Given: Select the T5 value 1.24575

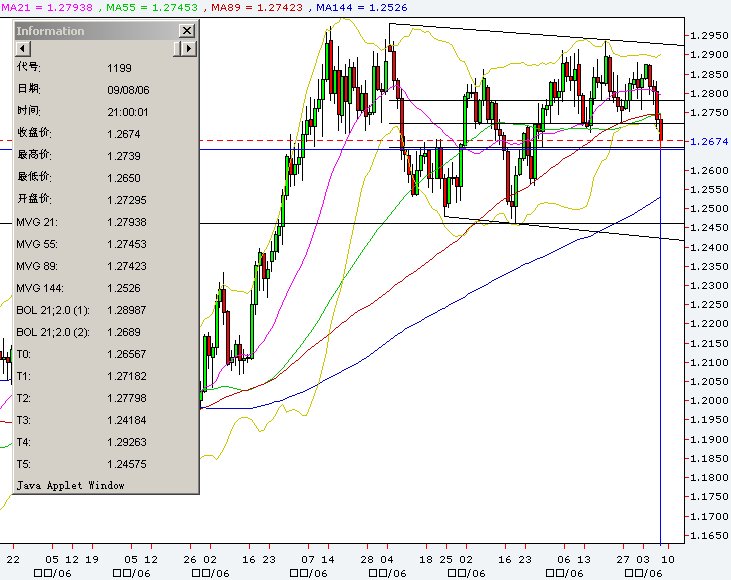Looking at the screenshot, I should coord(127,464).
